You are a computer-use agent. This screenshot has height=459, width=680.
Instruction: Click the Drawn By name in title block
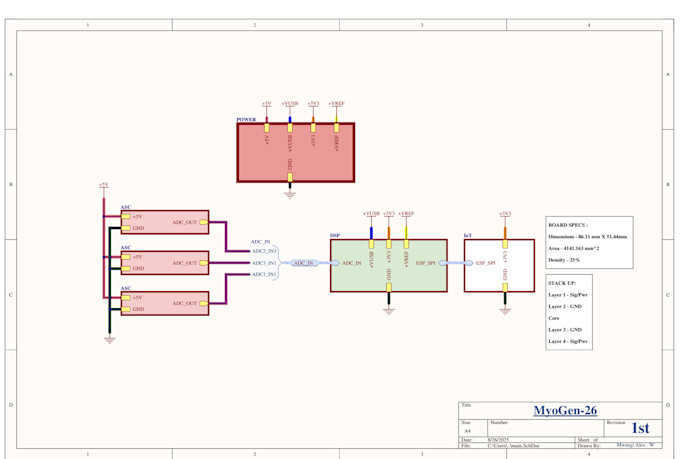pyautogui.click(x=635, y=445)
